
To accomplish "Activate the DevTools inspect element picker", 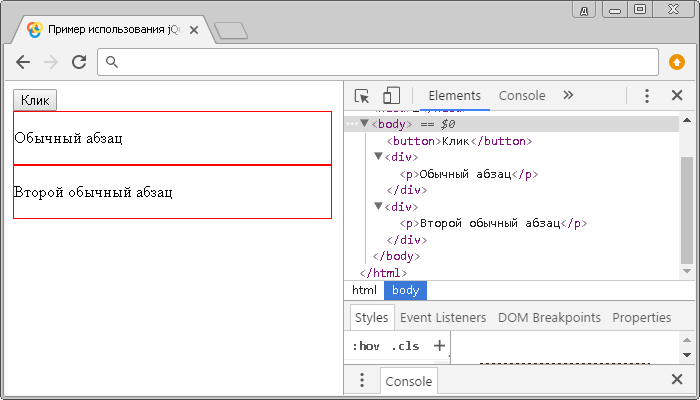I will tap(362, 96).
